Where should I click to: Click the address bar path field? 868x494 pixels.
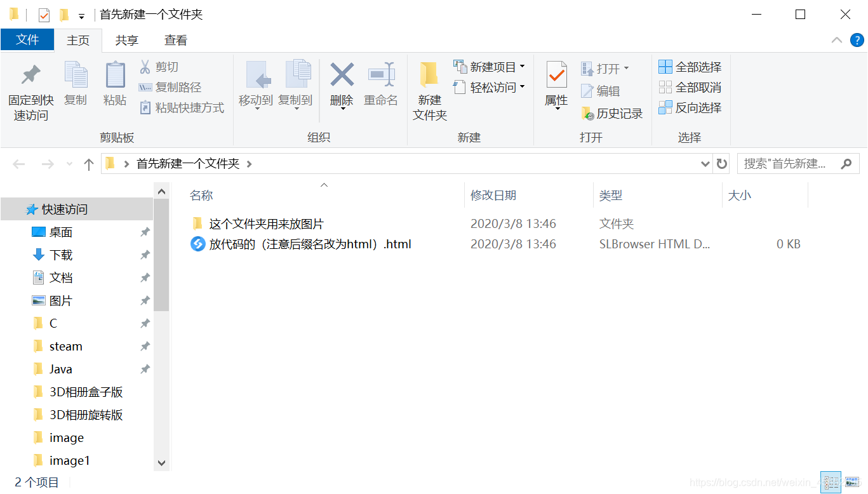406,164
